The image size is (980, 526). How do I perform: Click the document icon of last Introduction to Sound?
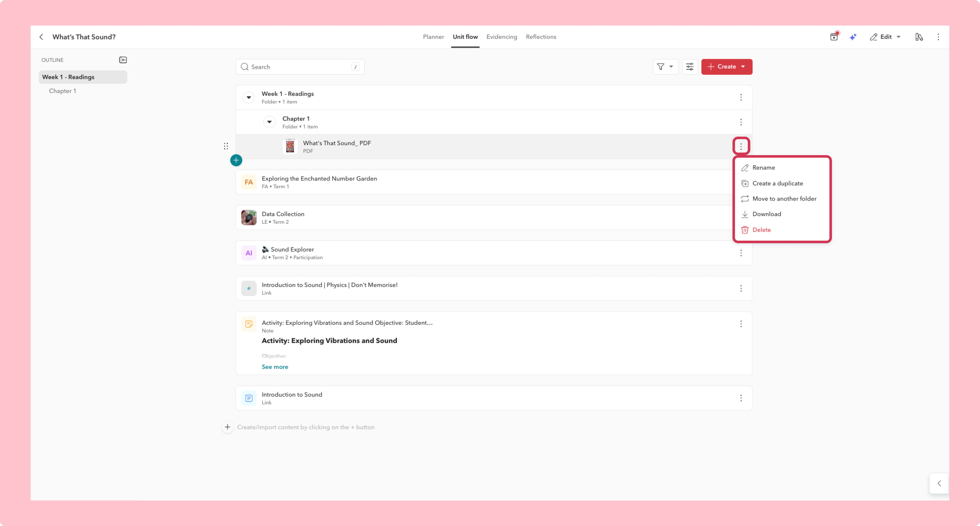249,398
